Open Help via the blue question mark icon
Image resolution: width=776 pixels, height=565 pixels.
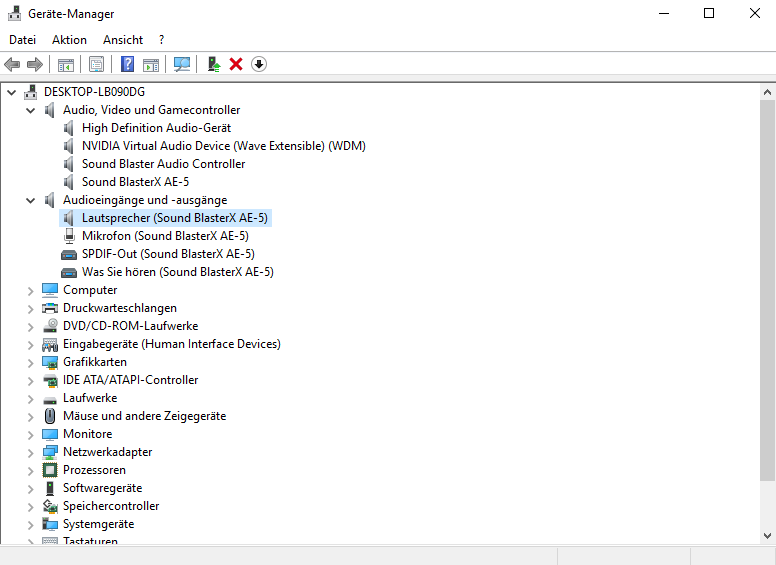tap(127, 64)
